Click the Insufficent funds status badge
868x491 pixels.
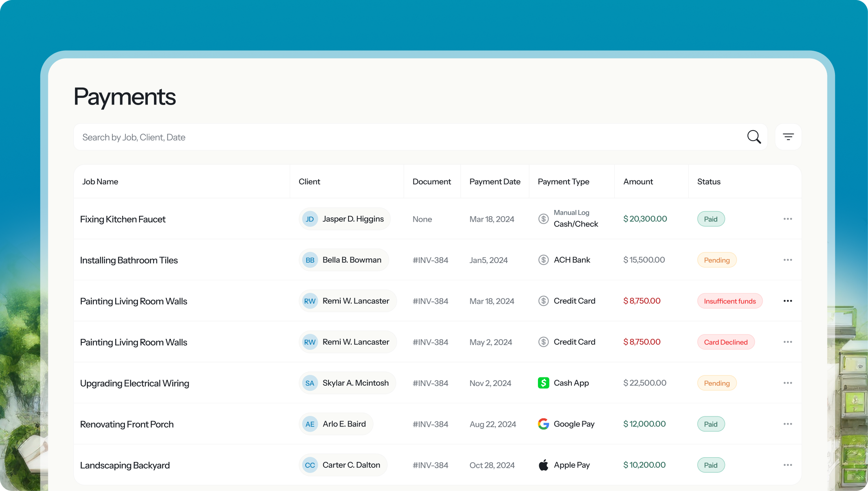pos(730,301)
